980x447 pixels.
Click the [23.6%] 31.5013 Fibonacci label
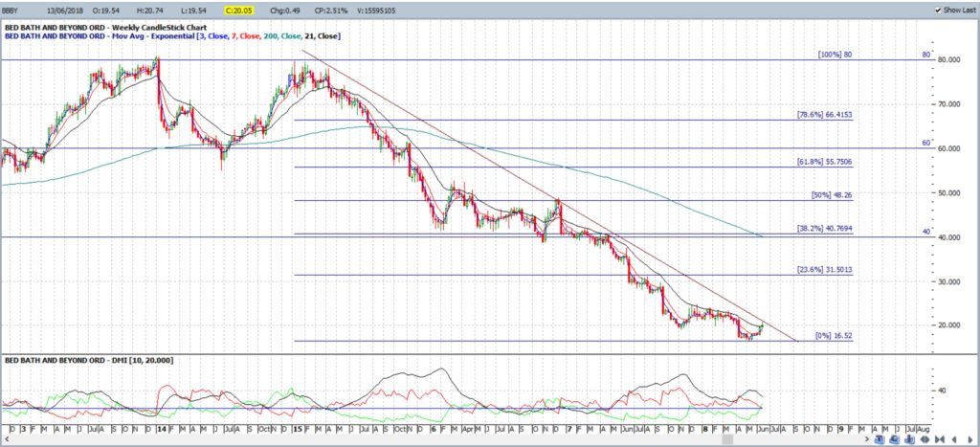tap(824, 270)
